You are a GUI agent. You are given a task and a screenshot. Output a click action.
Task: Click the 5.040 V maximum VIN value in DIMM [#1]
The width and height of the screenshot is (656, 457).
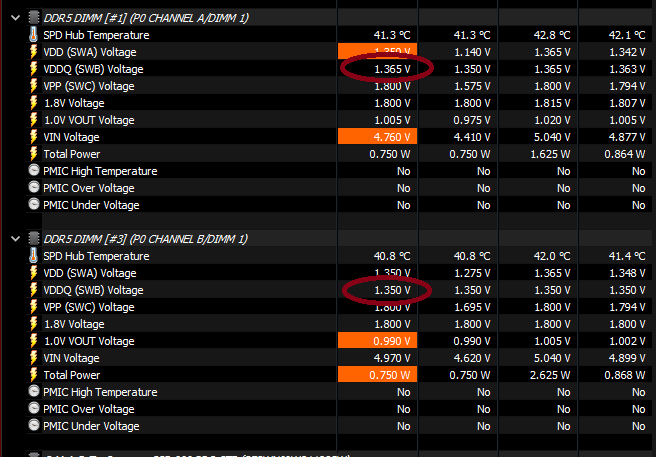[x=552, y=137]
